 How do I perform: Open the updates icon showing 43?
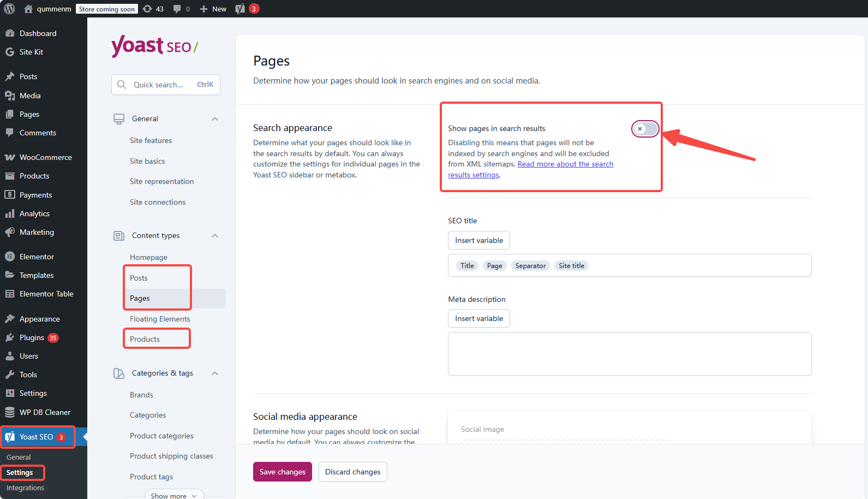[147, 9]
